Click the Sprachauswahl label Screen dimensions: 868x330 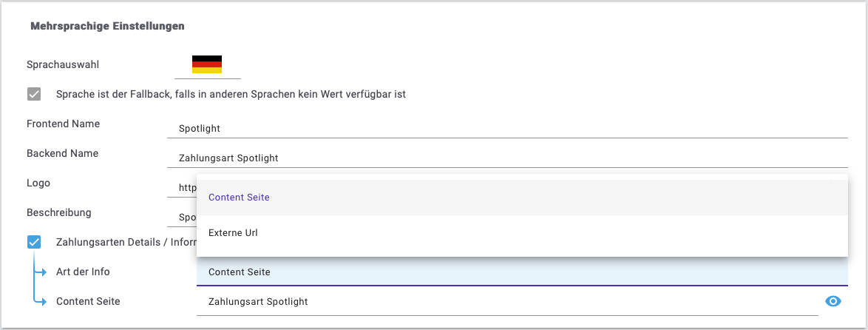(x=63, y=64)
